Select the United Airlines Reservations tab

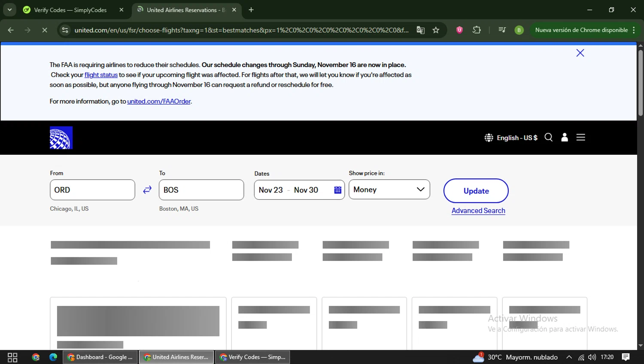(x=186, y=10)
